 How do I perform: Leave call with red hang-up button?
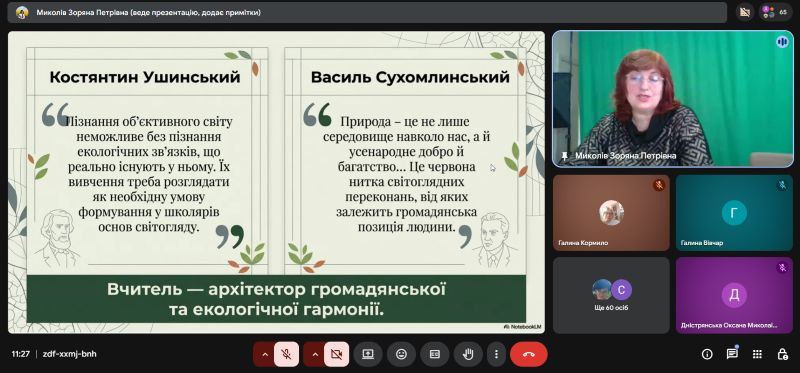click(529, 354)
